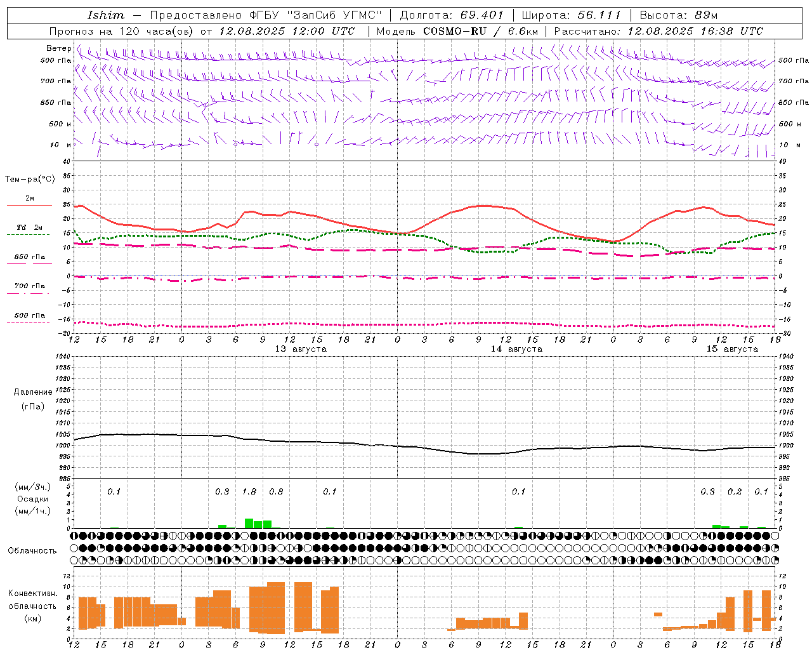Click the "850 гПа" temperature legend label
This screenshot has height=650, width=812.
(30, 257)
